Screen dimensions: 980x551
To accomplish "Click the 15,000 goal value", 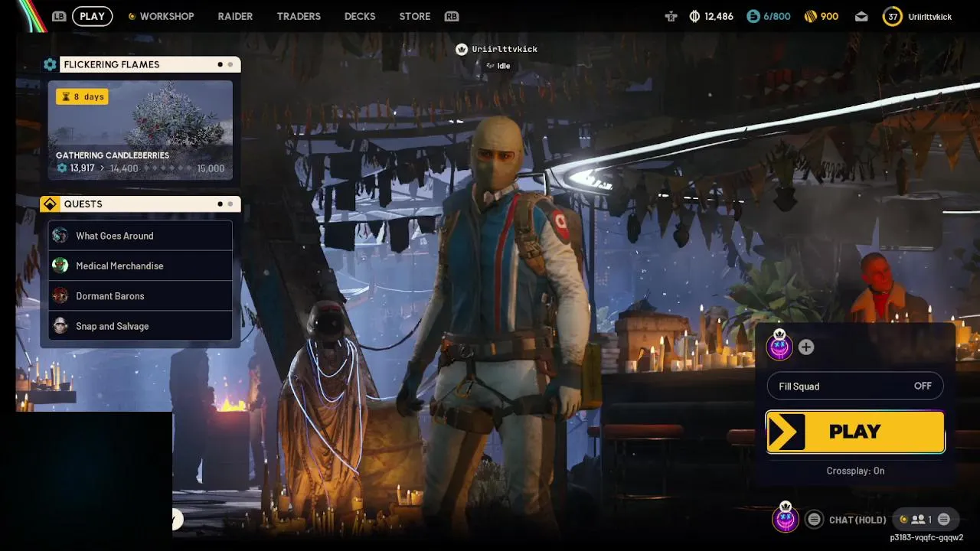I will 211,168.
